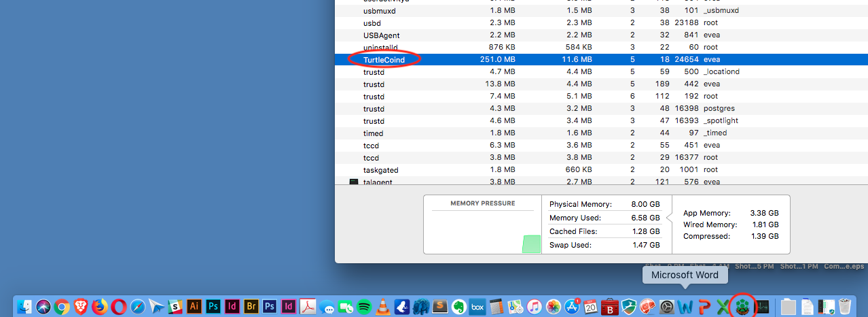
Task: Open Adobe Bridge (Br) from Dock
Action: coord(251,306)
